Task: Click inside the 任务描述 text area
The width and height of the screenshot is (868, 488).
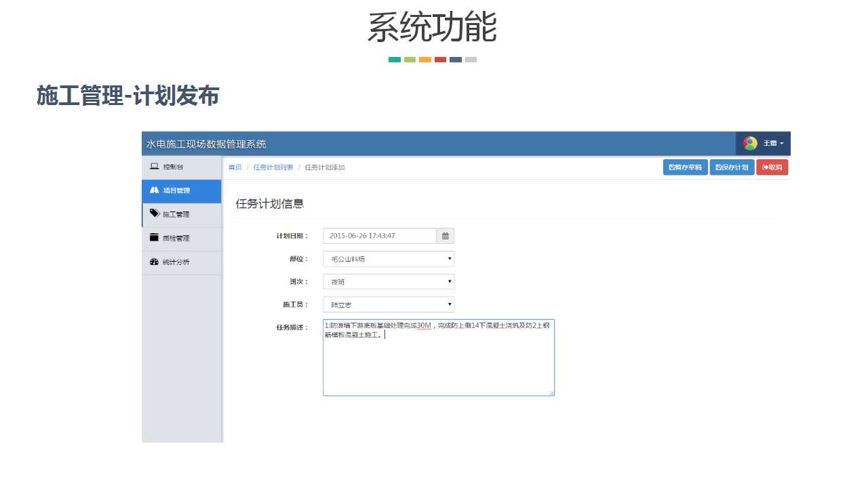Action: coord(439,358)
